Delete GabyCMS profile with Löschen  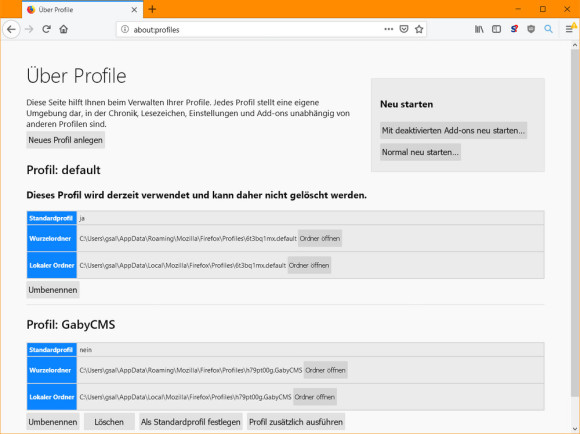pyautogui.click(x=109, y=422)
